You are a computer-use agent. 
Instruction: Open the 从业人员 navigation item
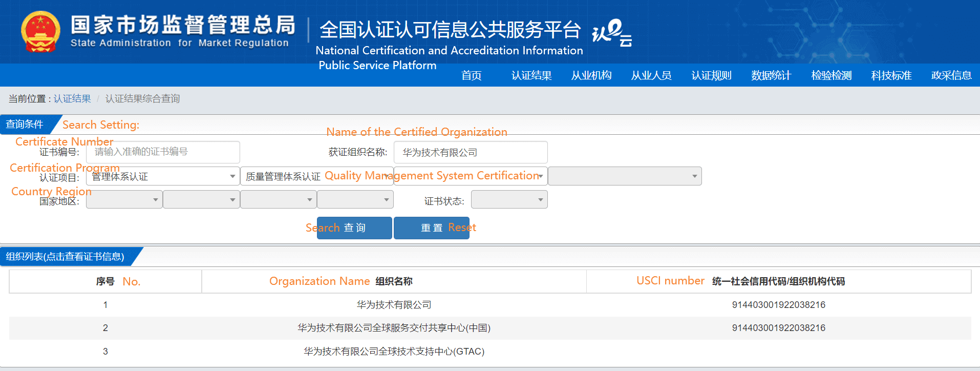click(x=651, y=75)
